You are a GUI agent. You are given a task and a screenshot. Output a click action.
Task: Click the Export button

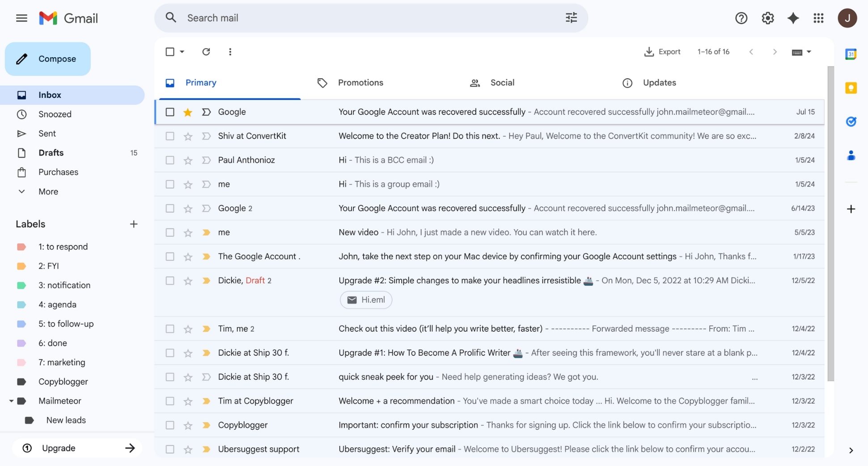(x=662, y=51)
